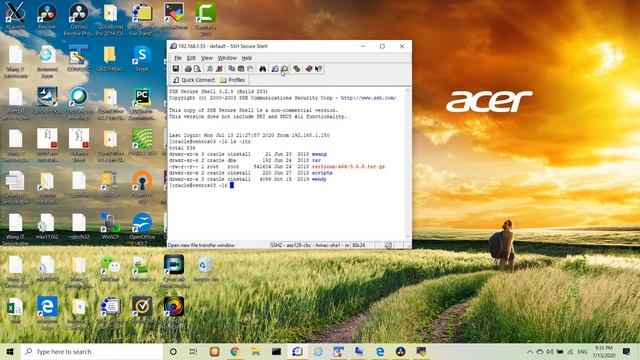Click the taskbar search box
Viewport: 640px width, 360px height.
(x=91, y=351)
